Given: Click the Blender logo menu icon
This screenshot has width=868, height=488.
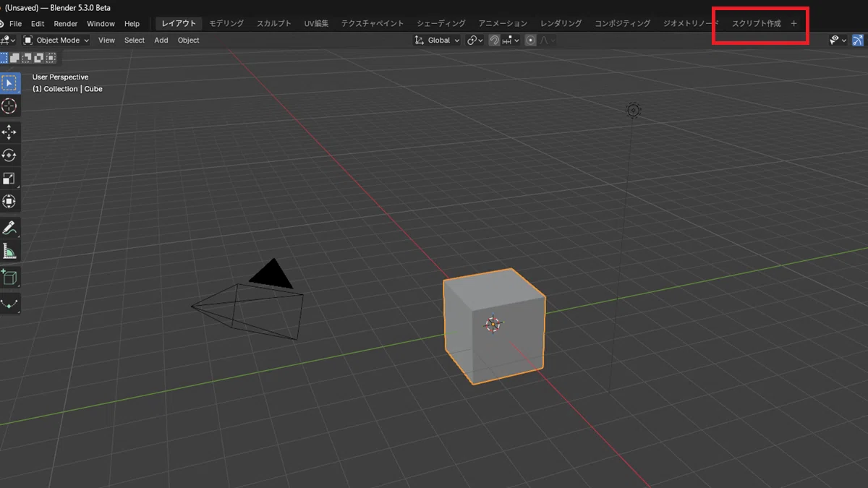Looking at the screenshot, I should pyautogui.click(x=2, y=24).
